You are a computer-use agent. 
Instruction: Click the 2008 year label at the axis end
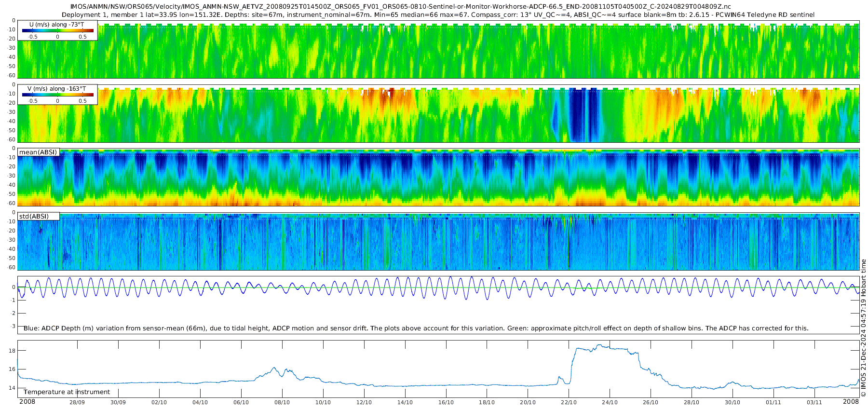tap(851, 402)
